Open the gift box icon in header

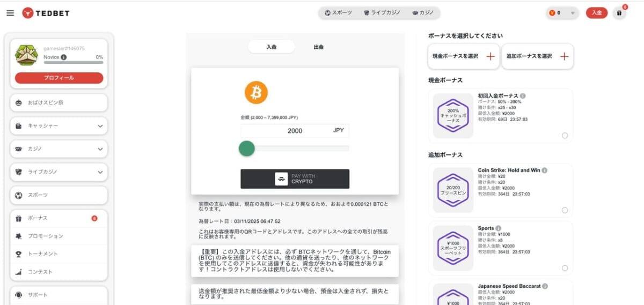click(619, 13)
